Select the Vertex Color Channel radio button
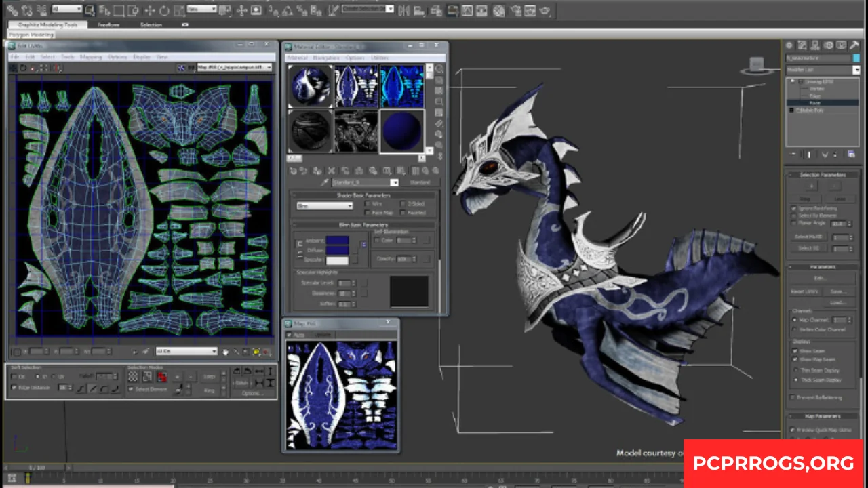868x488 pixels. click(x=795, y=329)
